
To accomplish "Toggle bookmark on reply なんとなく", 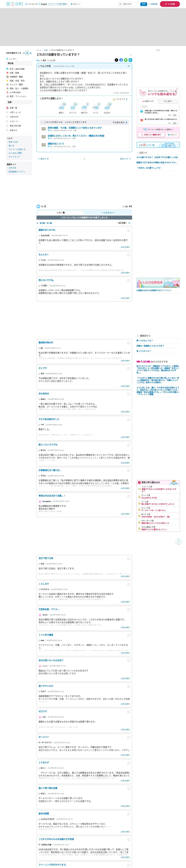I will tap(129, 255).
